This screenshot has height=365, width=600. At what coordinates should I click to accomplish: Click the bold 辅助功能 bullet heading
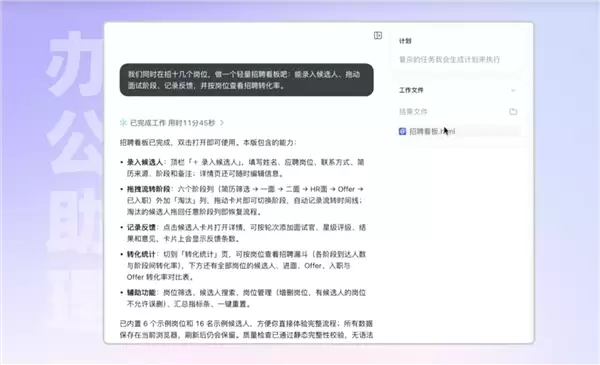click(142, 293)
